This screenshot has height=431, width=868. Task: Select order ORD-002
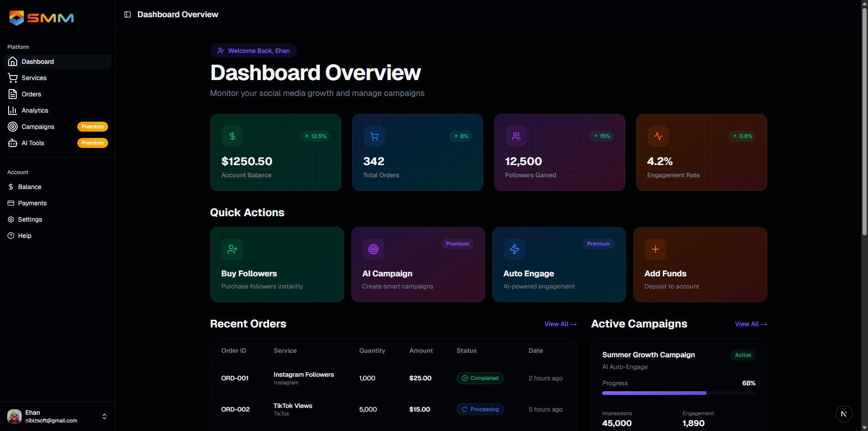236,409
